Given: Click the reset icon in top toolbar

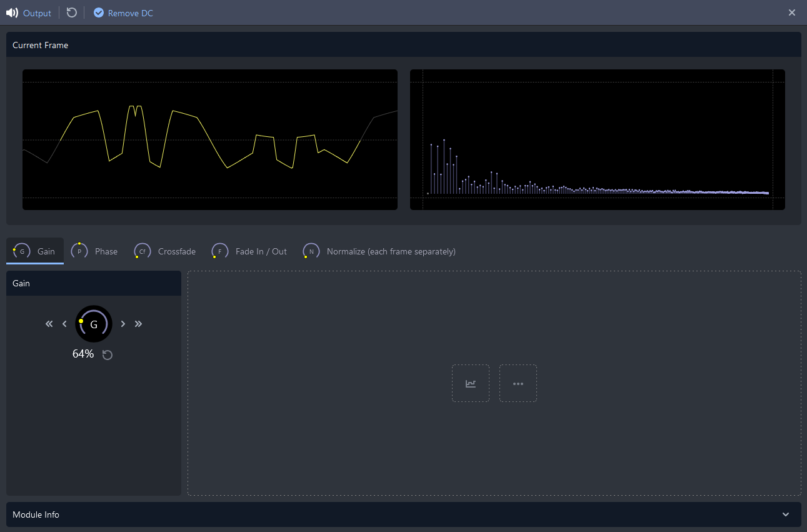Looking at the screenshot, I should 72,13.
